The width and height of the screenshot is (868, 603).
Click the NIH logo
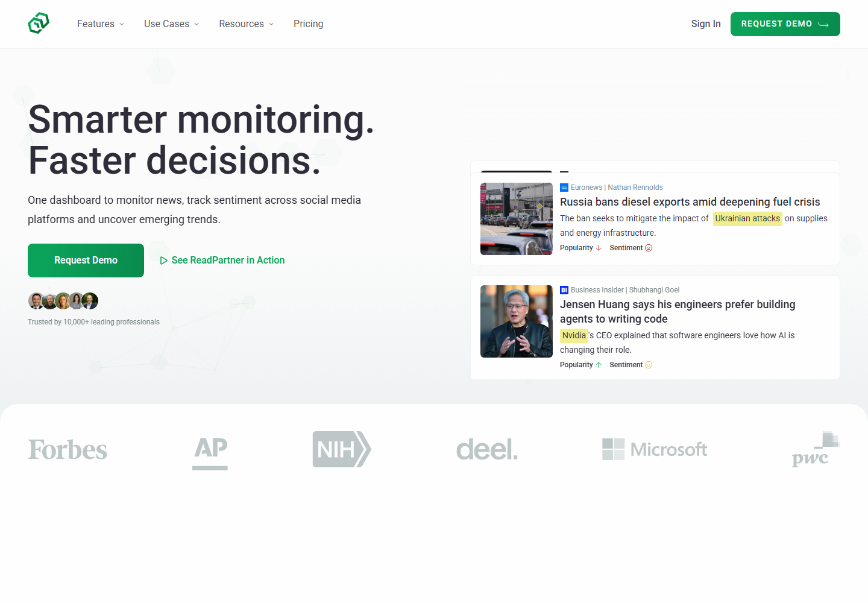click(342, 449)
